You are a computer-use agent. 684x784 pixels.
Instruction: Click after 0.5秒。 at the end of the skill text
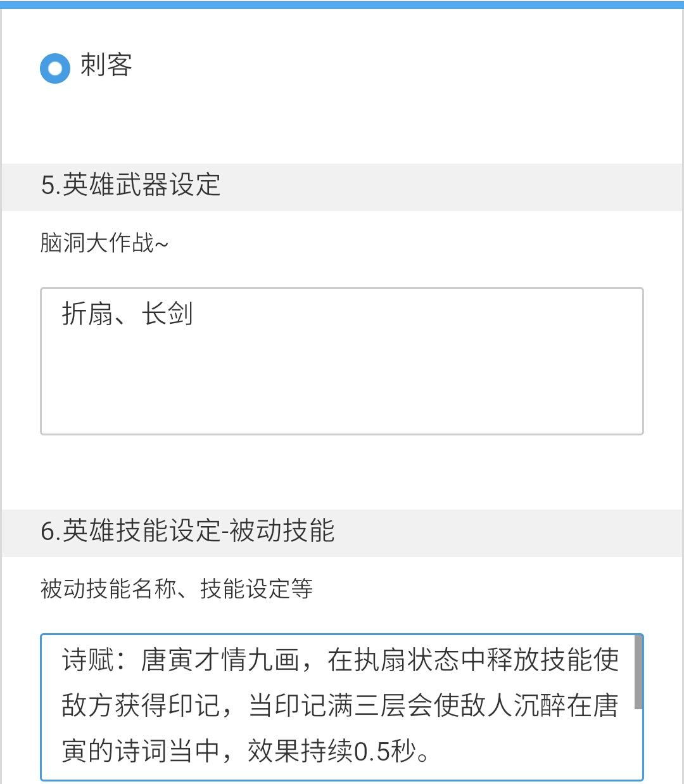coord(436,752)
